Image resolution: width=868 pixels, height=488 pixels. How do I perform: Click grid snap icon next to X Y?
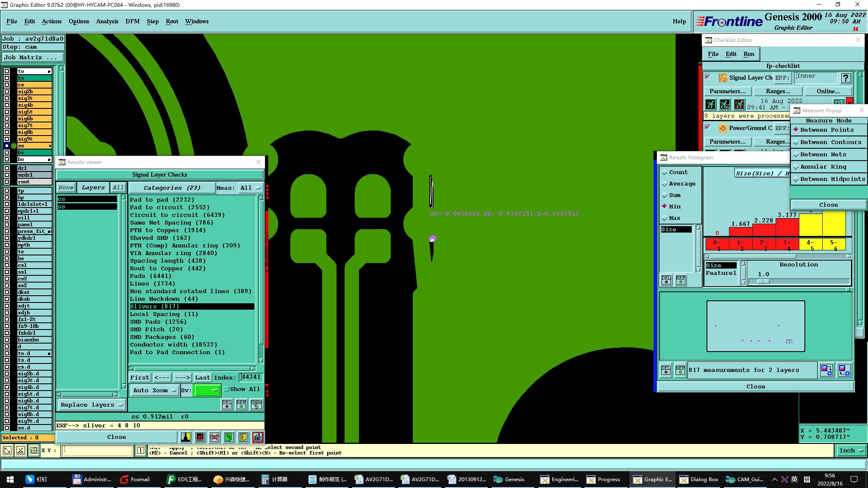click(x=34, y=451)
